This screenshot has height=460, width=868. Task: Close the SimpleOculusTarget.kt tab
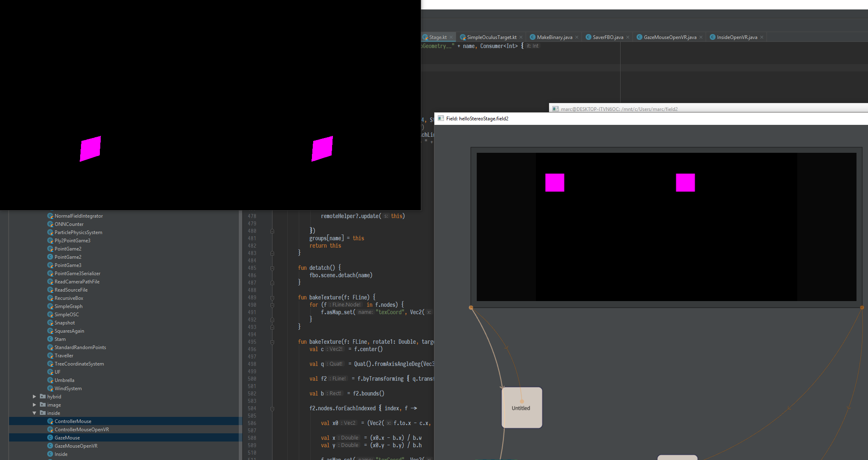pos(521,37)
